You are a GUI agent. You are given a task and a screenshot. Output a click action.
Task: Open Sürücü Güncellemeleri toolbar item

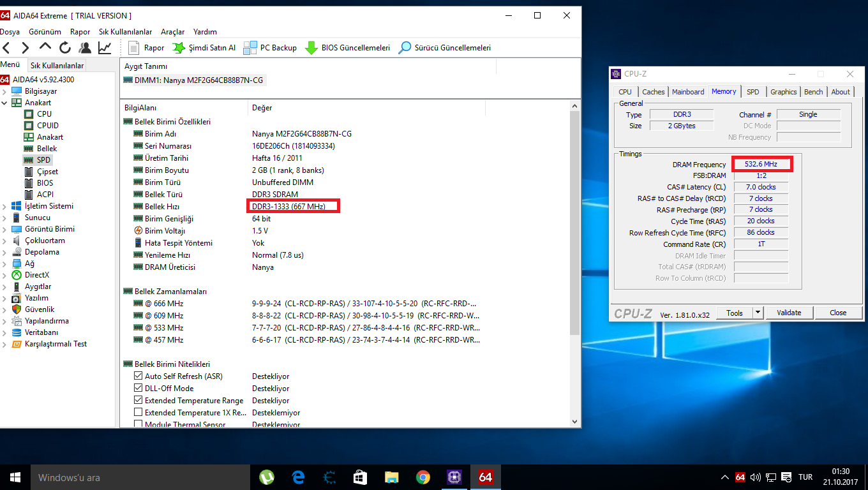pyautogui.click(x=444, y=48)
